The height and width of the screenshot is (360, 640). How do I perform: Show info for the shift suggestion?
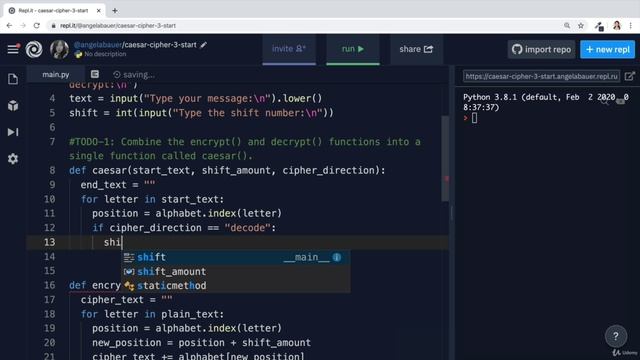point(337,257)
